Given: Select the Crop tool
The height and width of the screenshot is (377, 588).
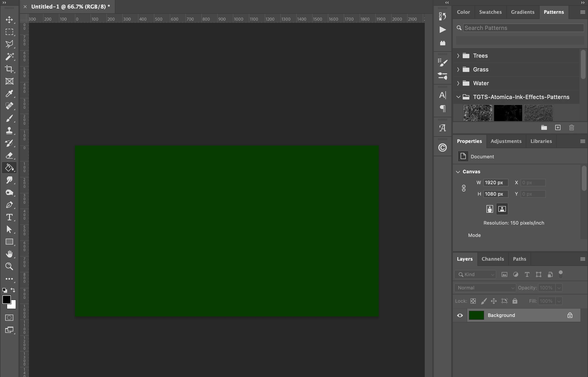Looking at the screenshot, I should point(9,69).
